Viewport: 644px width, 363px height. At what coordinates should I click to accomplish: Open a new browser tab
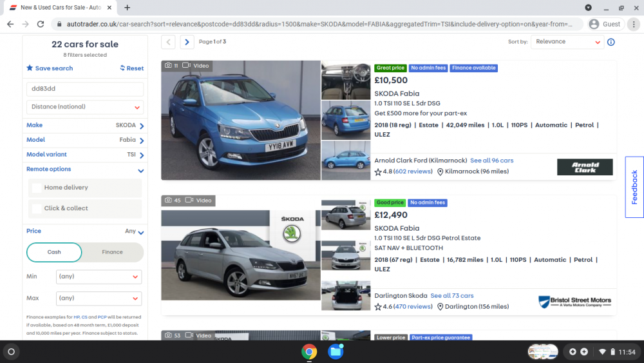128,7
